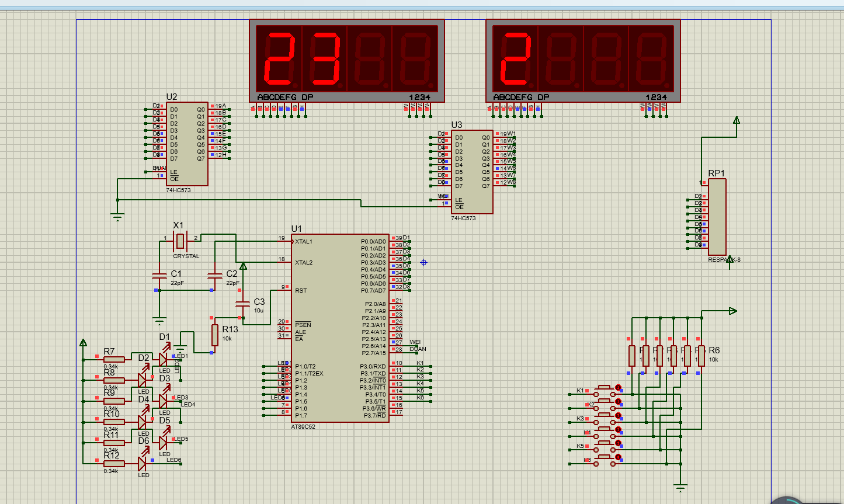Click the power terminal arrow above RP1
The height and width of the screenshot is (504, 844).
tap(736, 120)
